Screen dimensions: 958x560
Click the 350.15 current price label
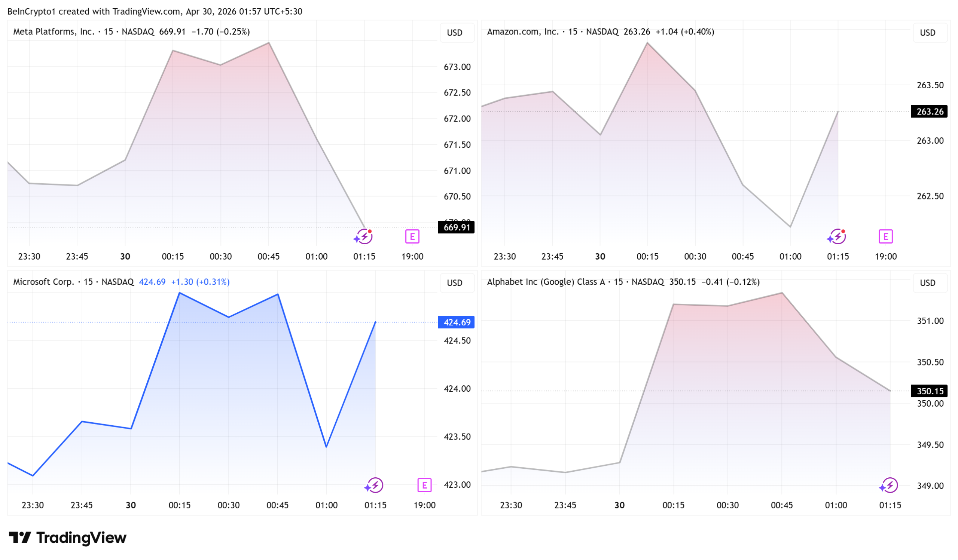930,391
